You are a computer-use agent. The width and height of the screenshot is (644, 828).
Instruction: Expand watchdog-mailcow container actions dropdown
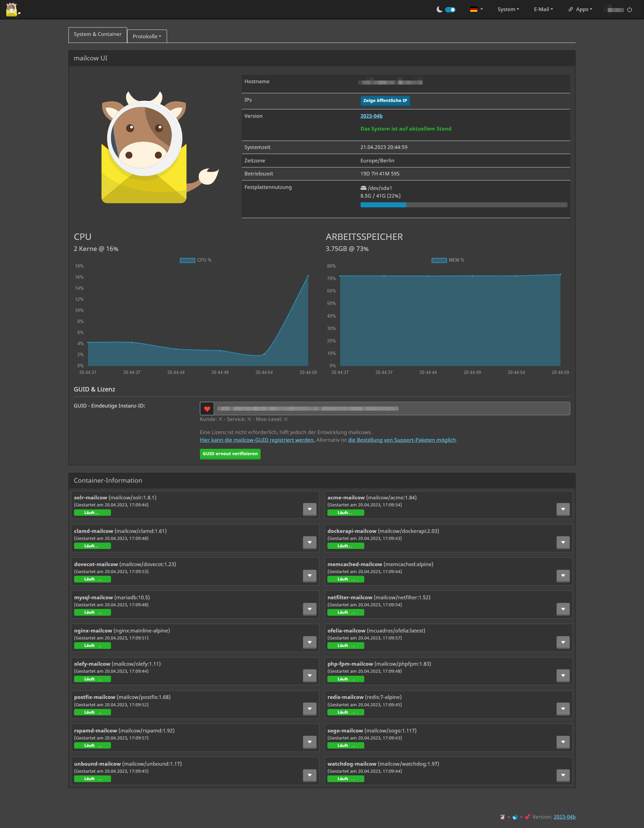click(x=563, y=775)
